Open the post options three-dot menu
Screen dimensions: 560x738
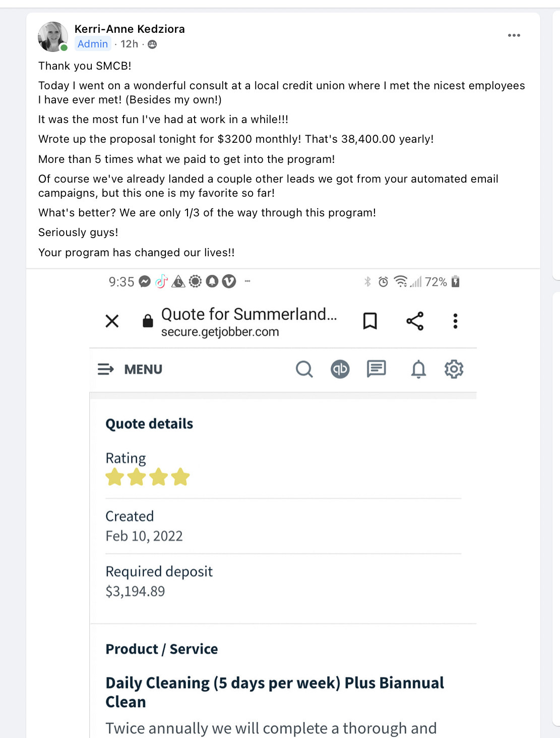[x=514, y=35]
